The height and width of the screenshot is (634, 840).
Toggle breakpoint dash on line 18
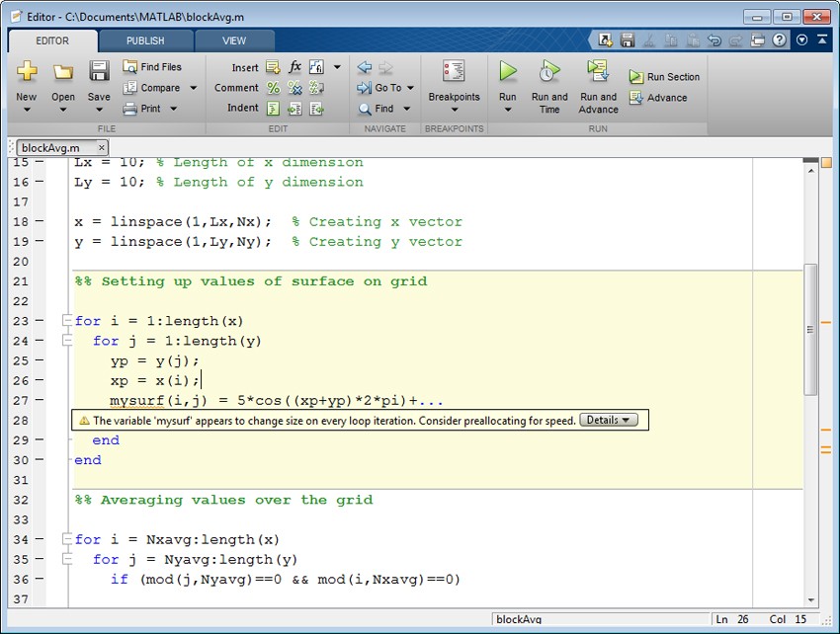click(x=41, y=222)
